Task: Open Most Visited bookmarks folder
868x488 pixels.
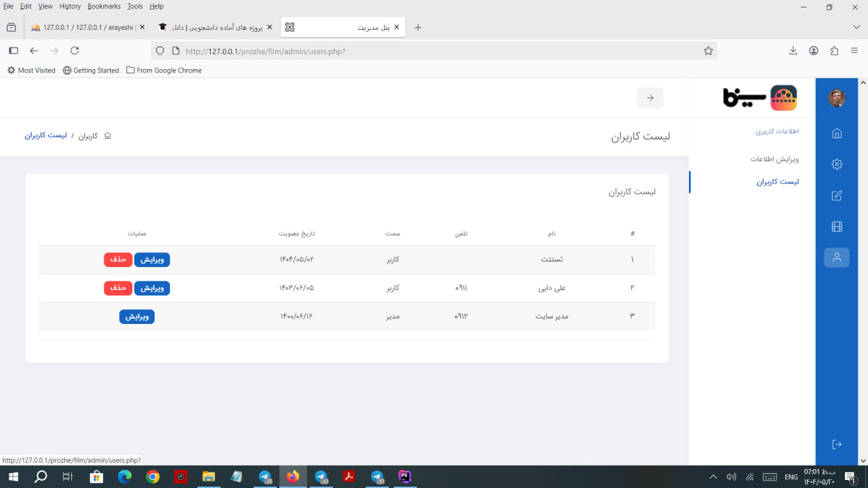Action: tap(31, 70)
